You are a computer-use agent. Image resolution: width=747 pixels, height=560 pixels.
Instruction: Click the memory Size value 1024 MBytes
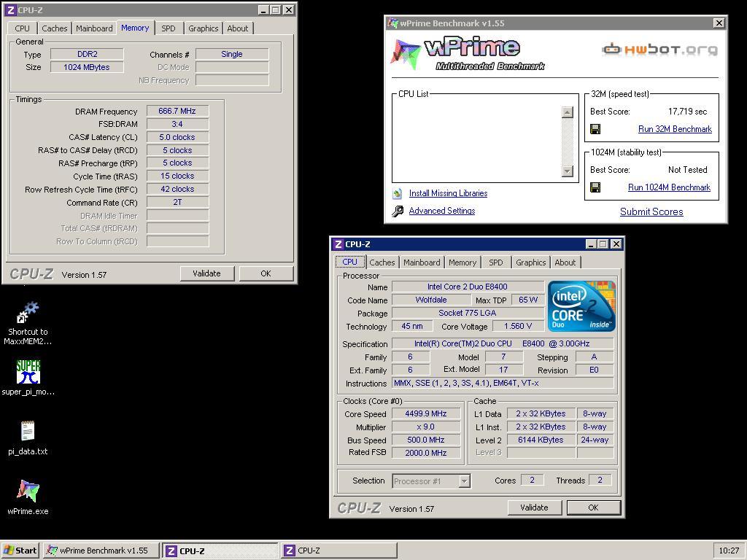(x=87, y=67)
